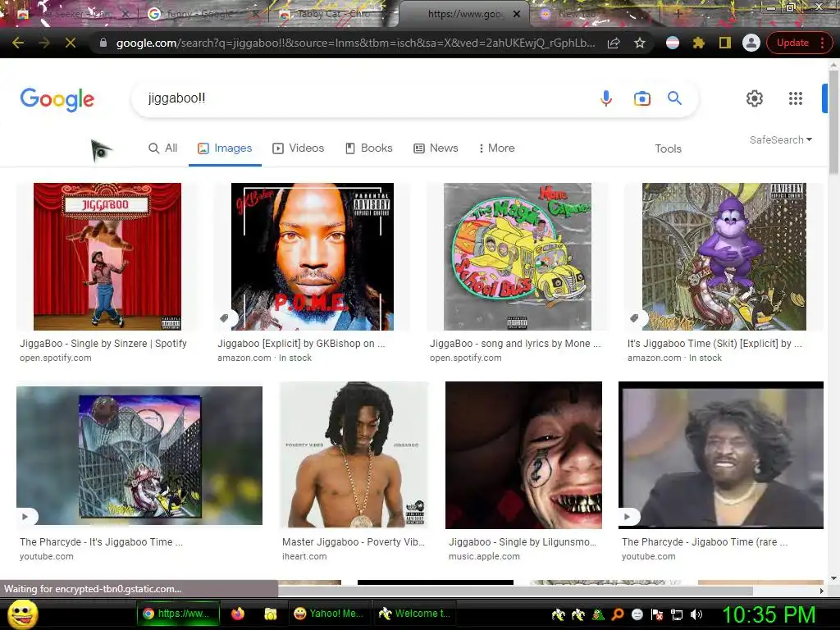Close the active google.com tab
The width and height of the screenshot is (840, 630).
coord(517,14)
